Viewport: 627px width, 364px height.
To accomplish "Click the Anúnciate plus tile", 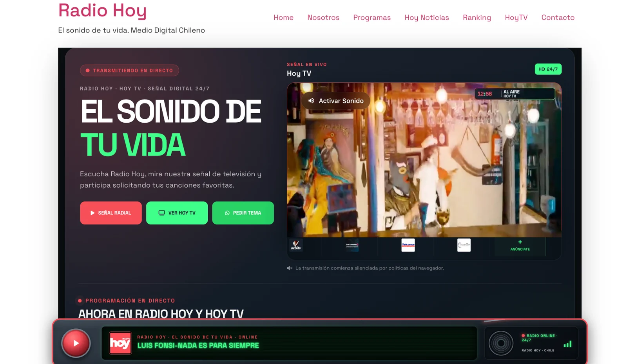I will [520, 246].
